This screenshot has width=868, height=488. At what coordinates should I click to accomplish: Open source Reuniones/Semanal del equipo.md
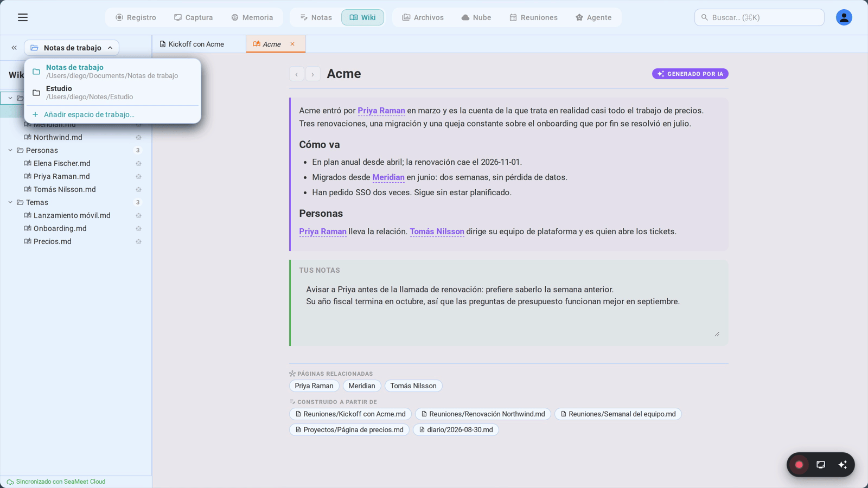pos(618,414)
